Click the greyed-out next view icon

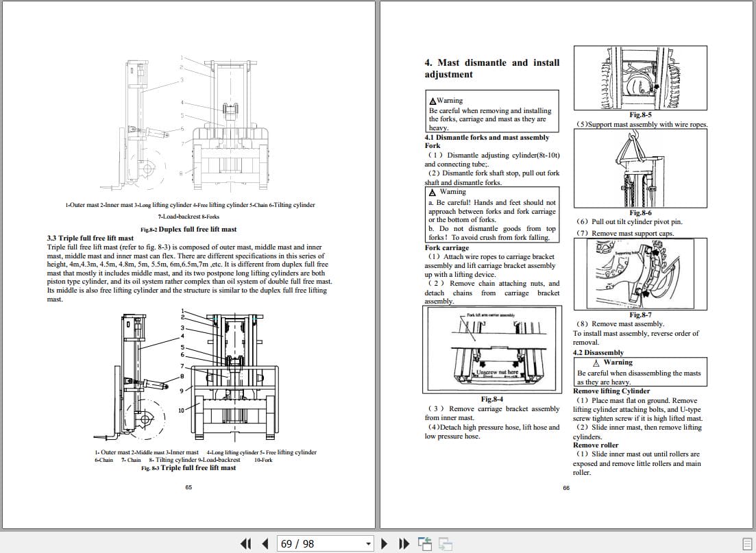(x=445, y=544)
